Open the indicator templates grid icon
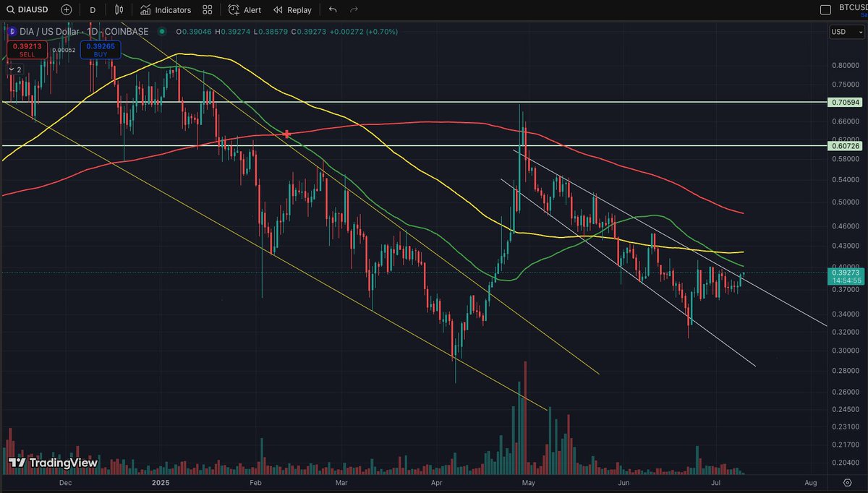 click(x=208, y=10)
